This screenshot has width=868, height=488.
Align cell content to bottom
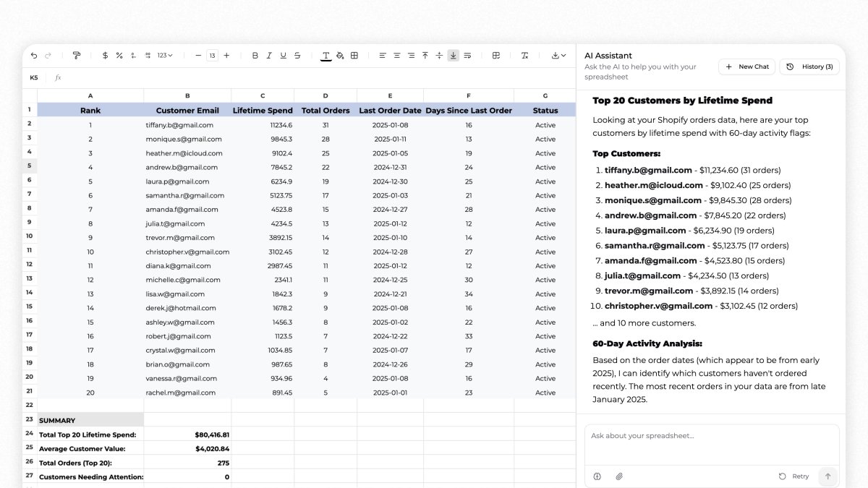point(454,56)
